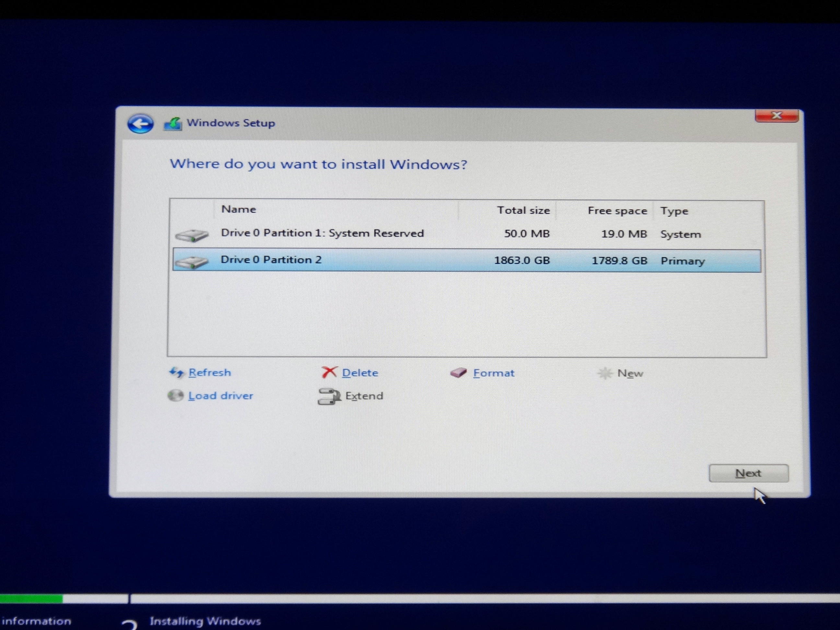Delete the selected partition

point(360,373)
